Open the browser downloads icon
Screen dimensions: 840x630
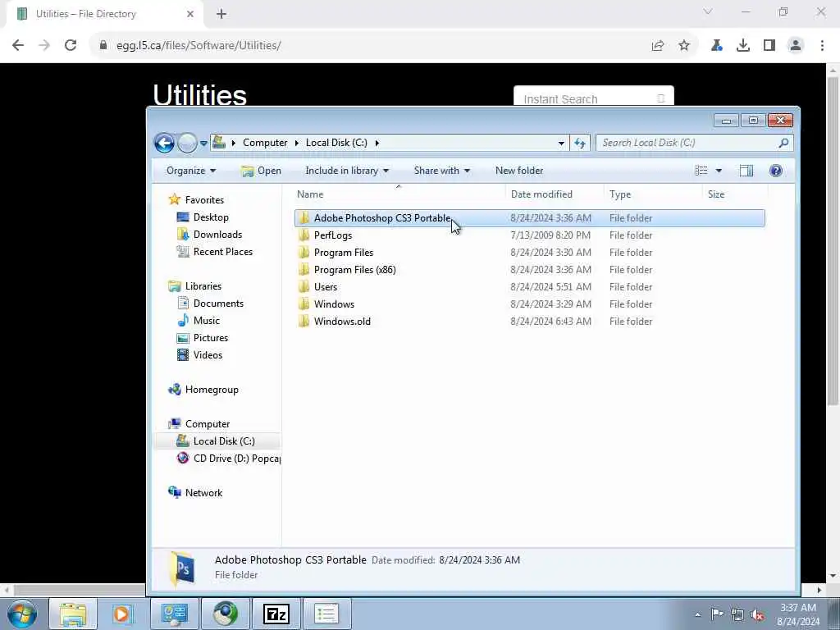pyautogui.click(x=743, y=46)
